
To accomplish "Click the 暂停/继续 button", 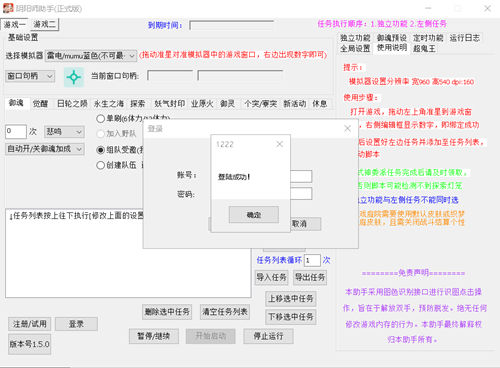I will click(154, 336).
